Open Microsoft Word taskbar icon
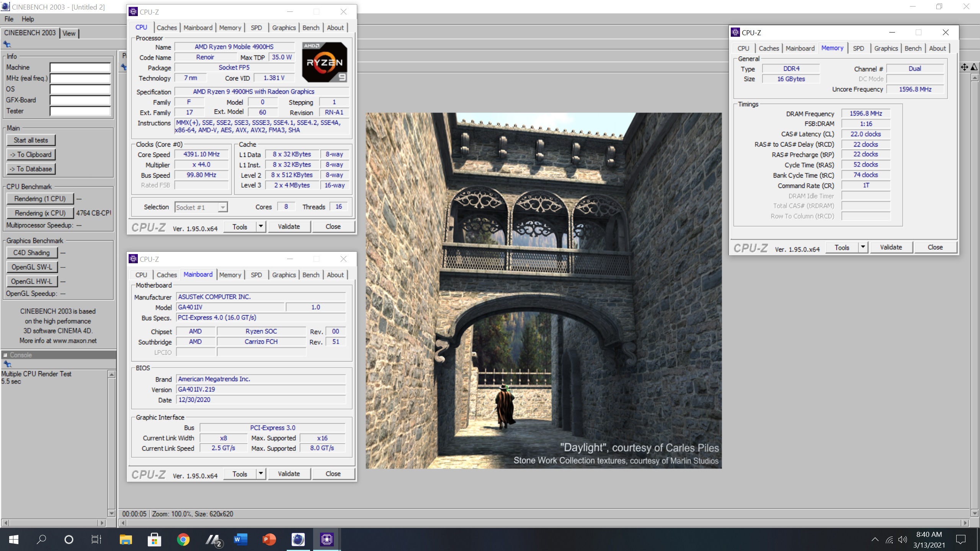Image resolution: width=980 pixels, height=551 pixels. tap(240, 540)
